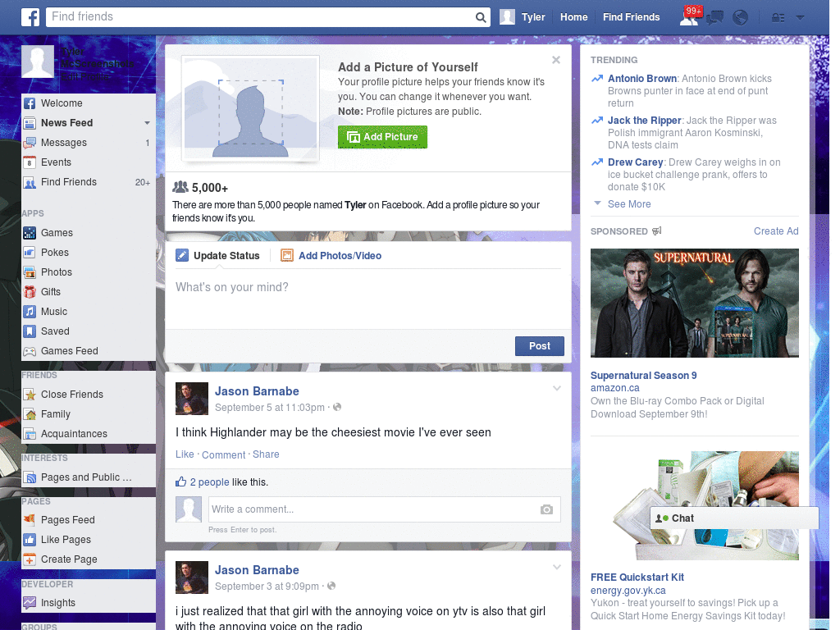The height and width of the screenshot is (630, 840).
Task: Expand See More trending topics
Action: (629, 204)
